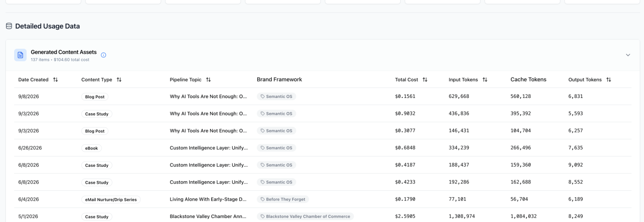Click the database icon next to Detailed Usage Data
The width and height of the screenshot is (644, 222).
point(9,26)
